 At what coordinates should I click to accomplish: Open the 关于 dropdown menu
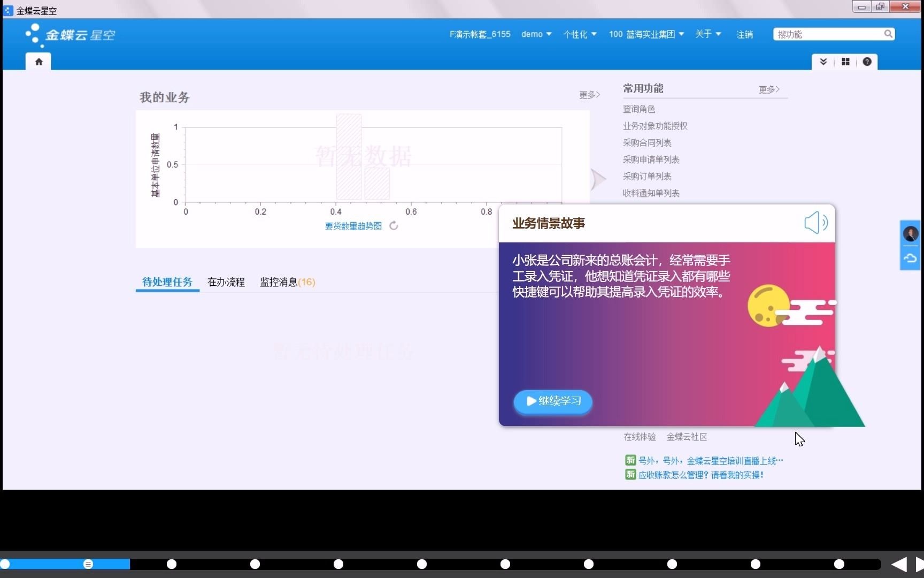click(708, 34)
